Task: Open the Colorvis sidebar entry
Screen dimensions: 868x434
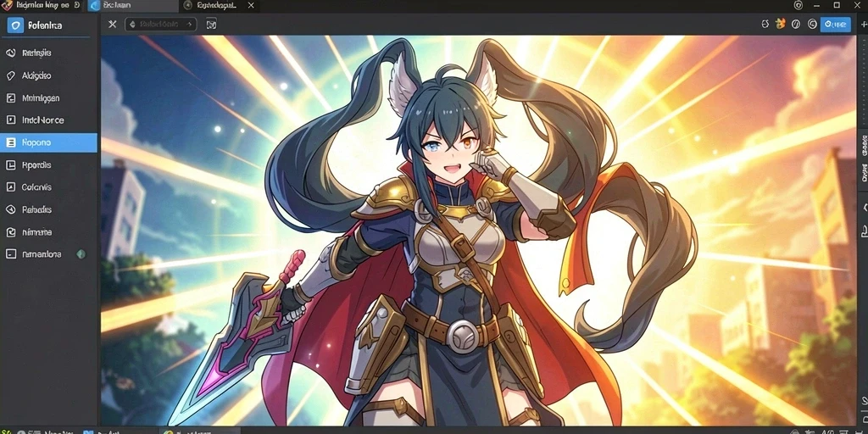Action: click(x=48, y=187)
